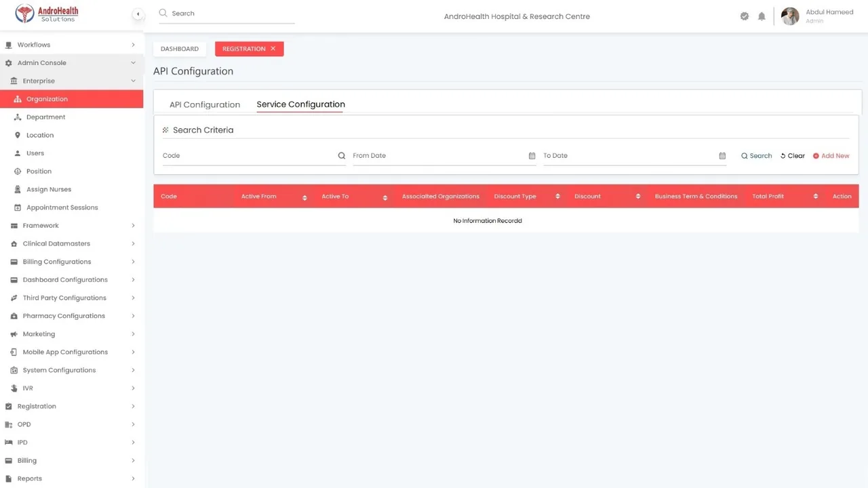This screenshot has height=488, width=868.
Task: Open the To Date calendar picker
Action: (x=722, y=156)
